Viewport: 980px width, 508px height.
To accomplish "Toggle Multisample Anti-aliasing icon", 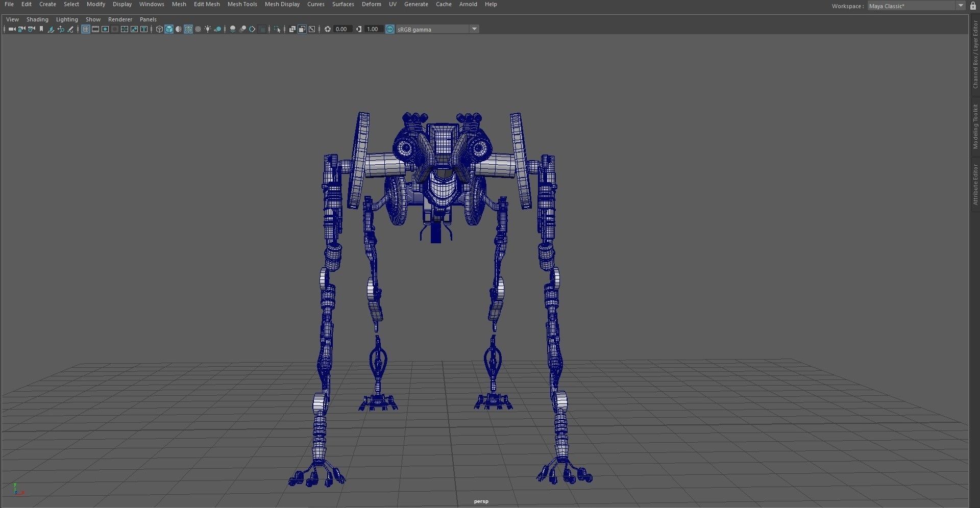I will 252,29.
